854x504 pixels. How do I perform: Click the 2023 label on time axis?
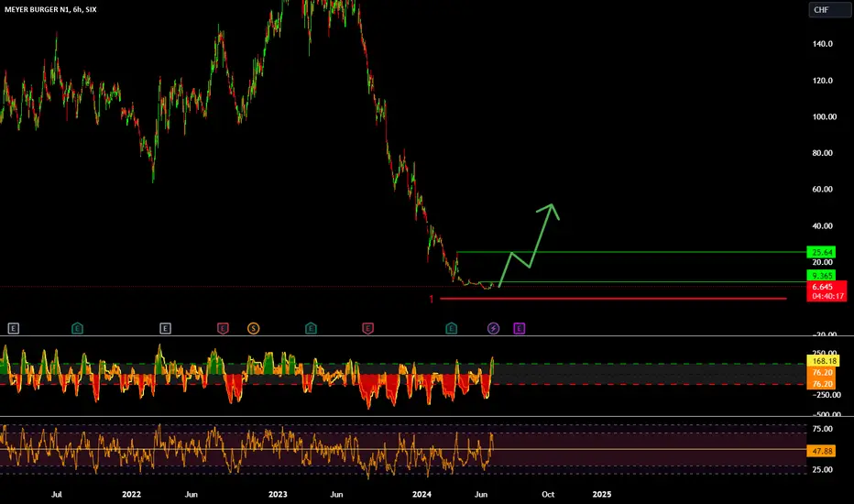pyautogui.click(x=278, y=495)
